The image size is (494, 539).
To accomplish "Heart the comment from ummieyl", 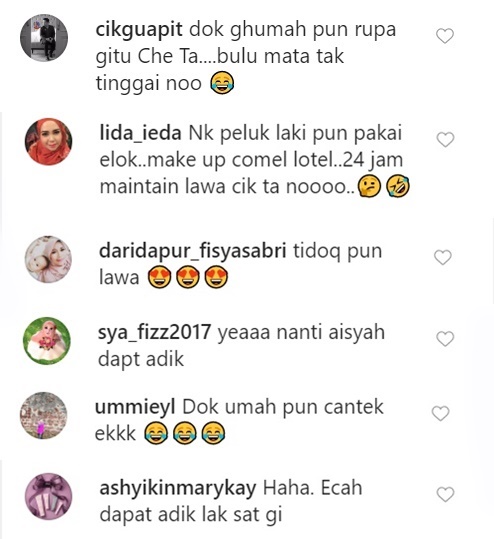I will (440, 414).
